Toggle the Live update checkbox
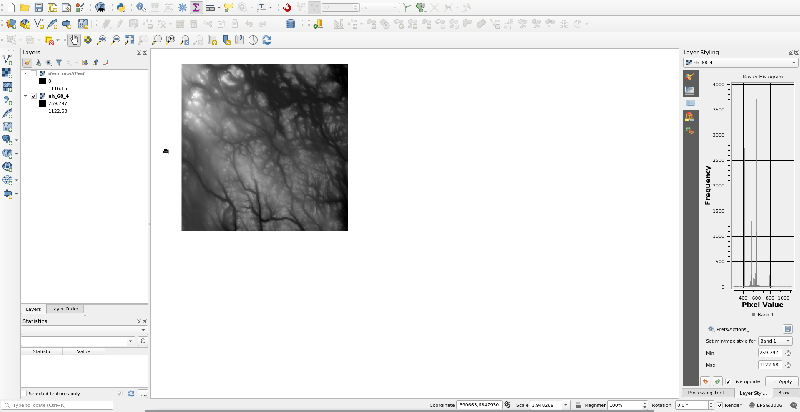This screenshot has width=800, height=412. (x=728, y=381)
